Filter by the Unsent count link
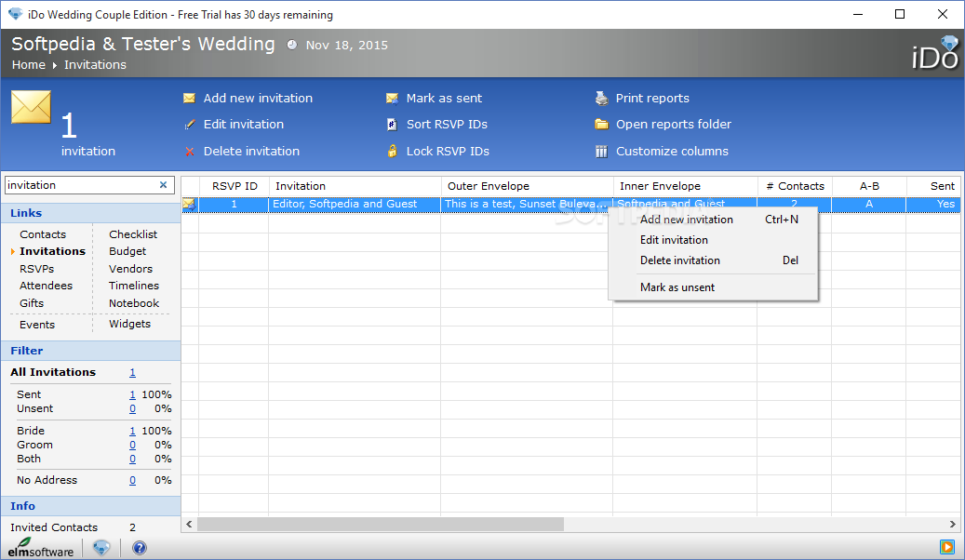This screenshot has height=560, width=965. click(132, 408)
